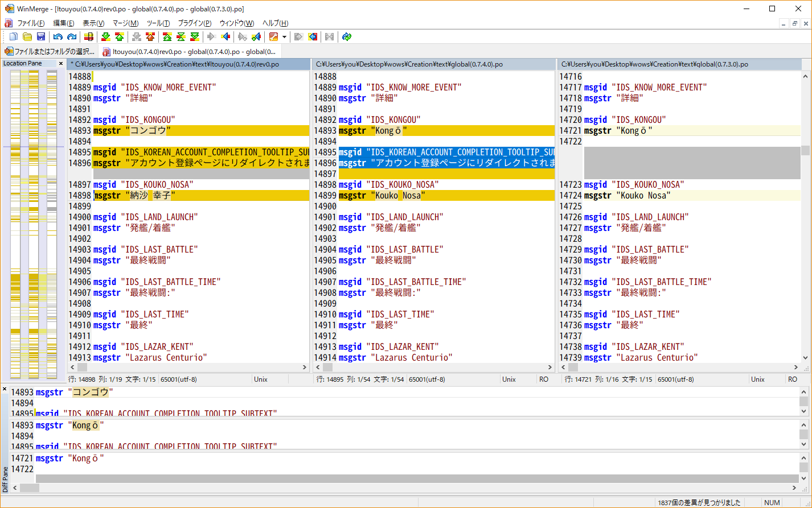Click the right pane vertical scrollbar thumb
The width and height of the screenshot is (812, 508).
click(x=805, y=150)
